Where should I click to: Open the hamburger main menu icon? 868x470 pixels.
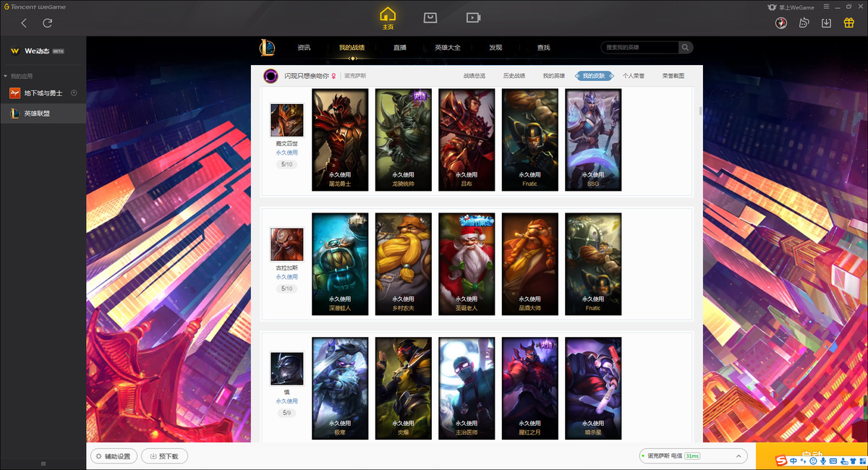click(827, 7)
